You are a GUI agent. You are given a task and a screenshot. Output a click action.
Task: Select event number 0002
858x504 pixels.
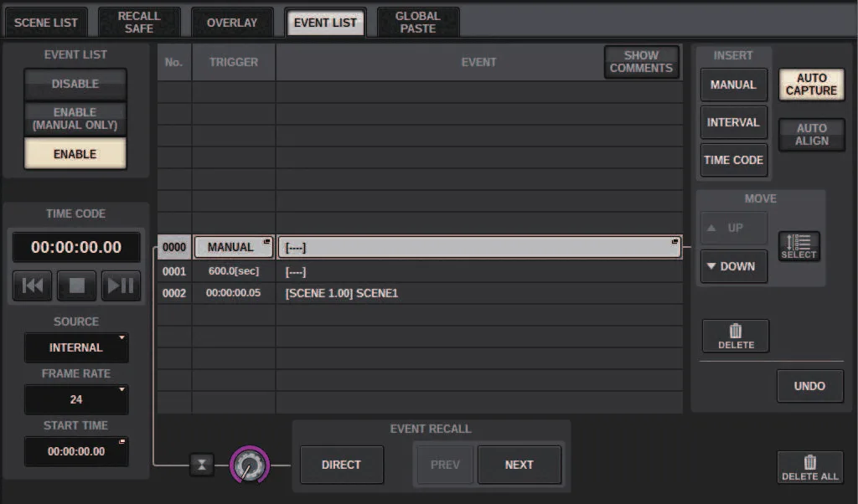174,293
